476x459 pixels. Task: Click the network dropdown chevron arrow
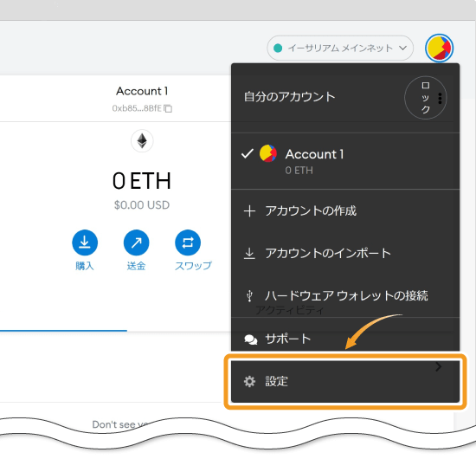coord(402,48)
